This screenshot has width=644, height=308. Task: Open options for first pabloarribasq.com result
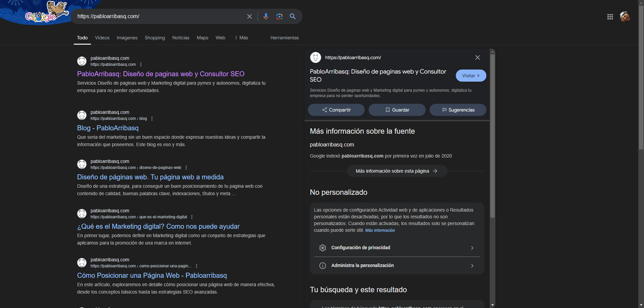pyautogui.click(x=141, y=64)
